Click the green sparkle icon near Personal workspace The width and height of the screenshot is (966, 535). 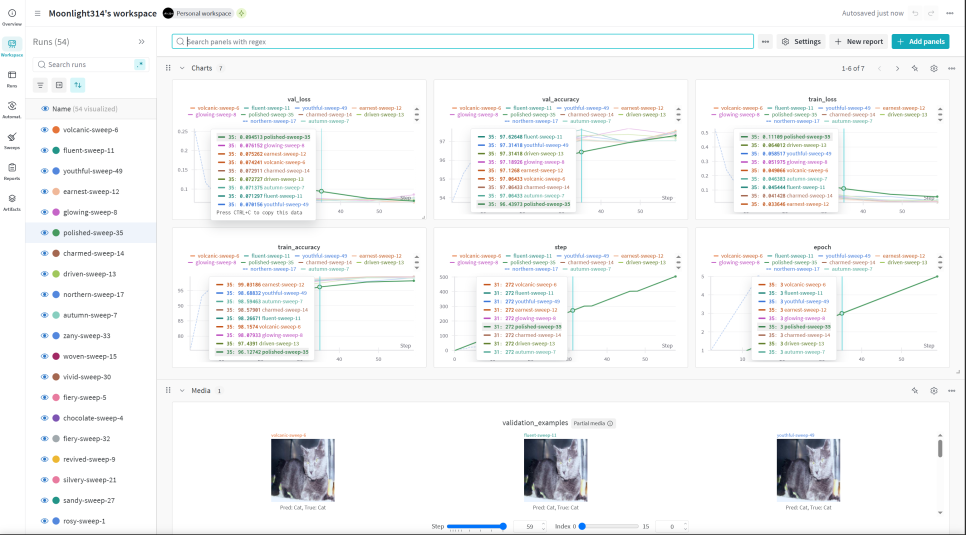pos(242,13)
